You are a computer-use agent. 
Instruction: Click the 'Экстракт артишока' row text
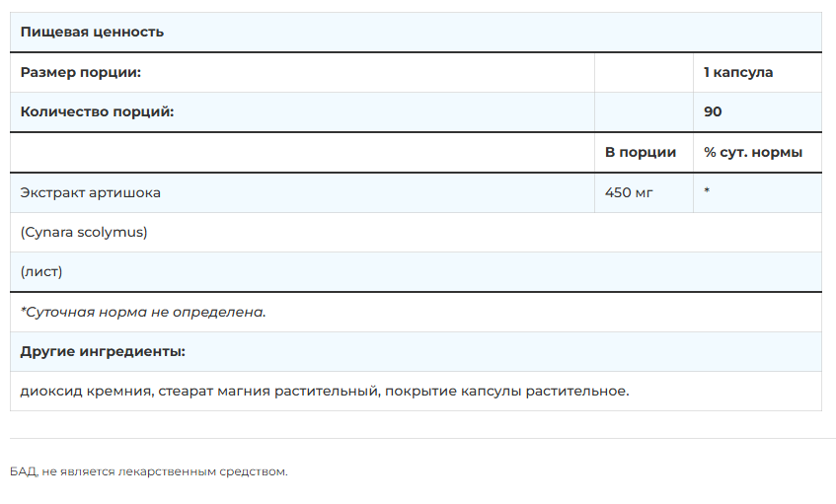click(x=90, y=192)
